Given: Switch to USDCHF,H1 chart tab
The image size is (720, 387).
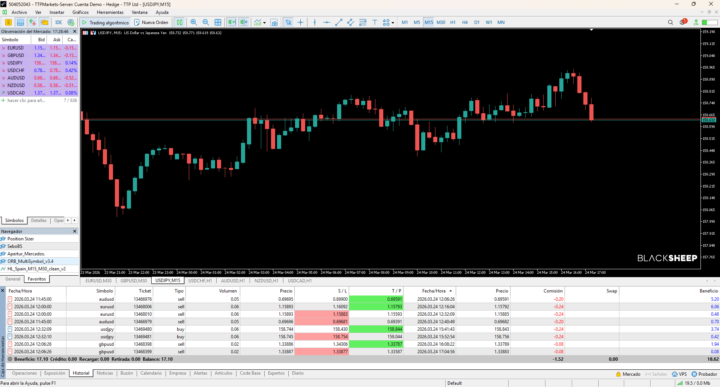Looking at the screenshot, I should click(x=200, y=280).
